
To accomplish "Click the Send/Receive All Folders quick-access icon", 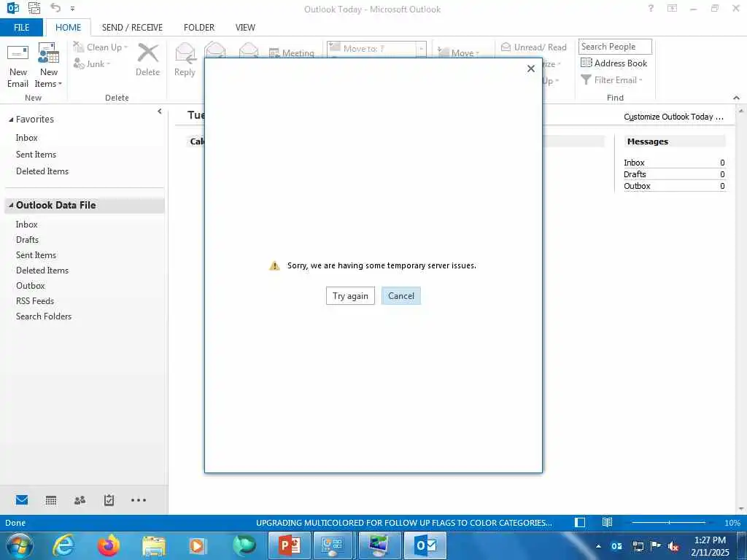I will [x=34, y=7].
